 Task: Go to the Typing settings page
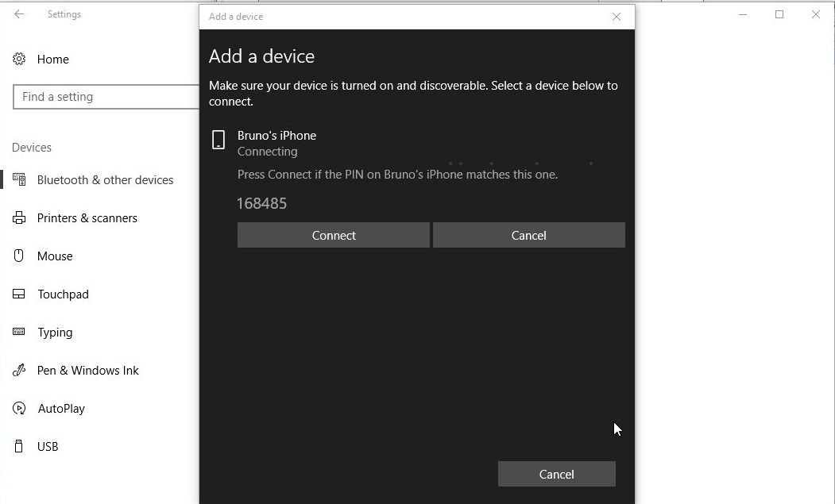pos(55,333)
